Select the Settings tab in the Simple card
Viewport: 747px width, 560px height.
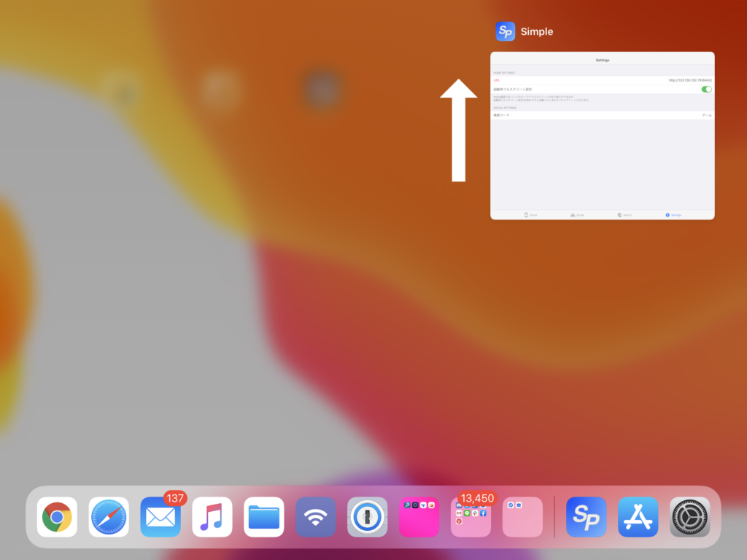[673, 215]
